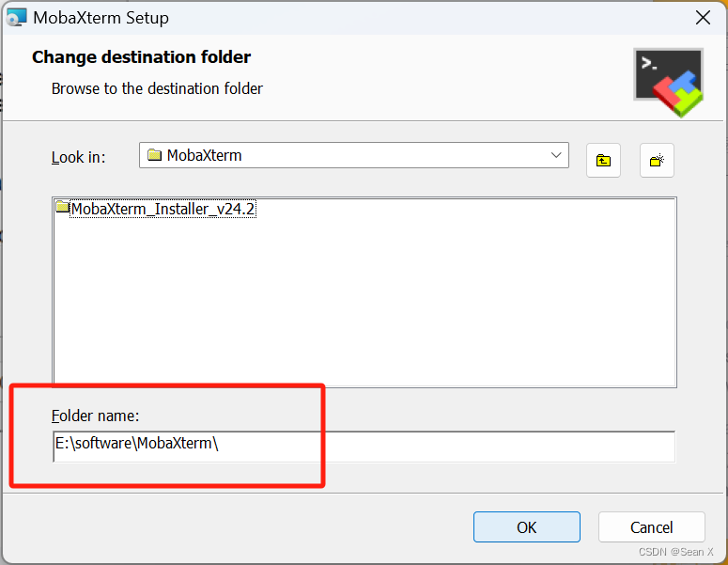
Task: Select the MobaXterm_Installer_v24.2 folder
Action: coord(163,209)
